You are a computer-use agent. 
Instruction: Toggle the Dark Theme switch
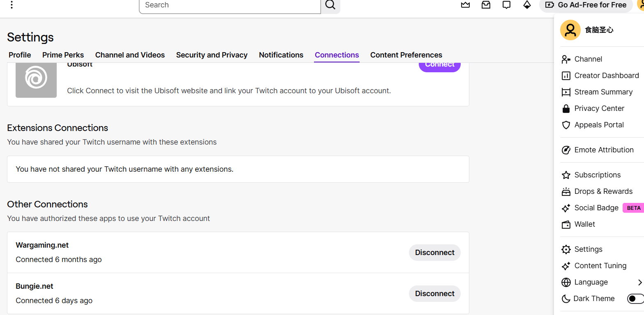tap(635, 299)
